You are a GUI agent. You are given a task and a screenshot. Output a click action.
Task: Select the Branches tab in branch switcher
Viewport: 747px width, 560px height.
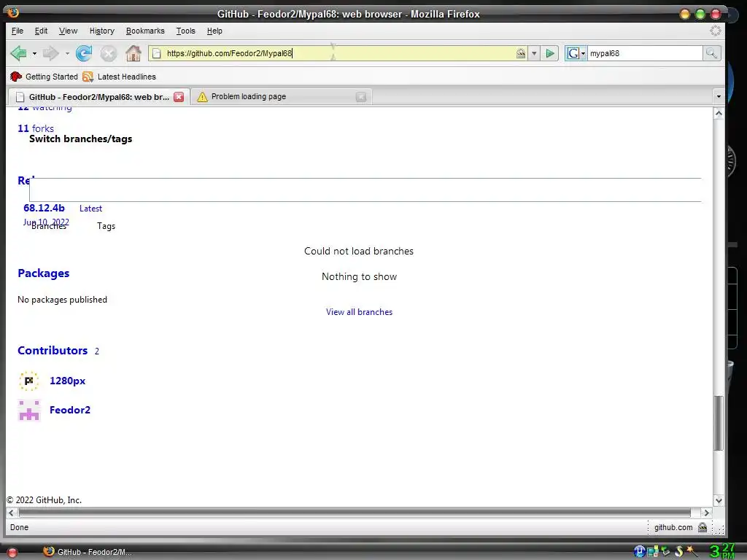point(49,226)
